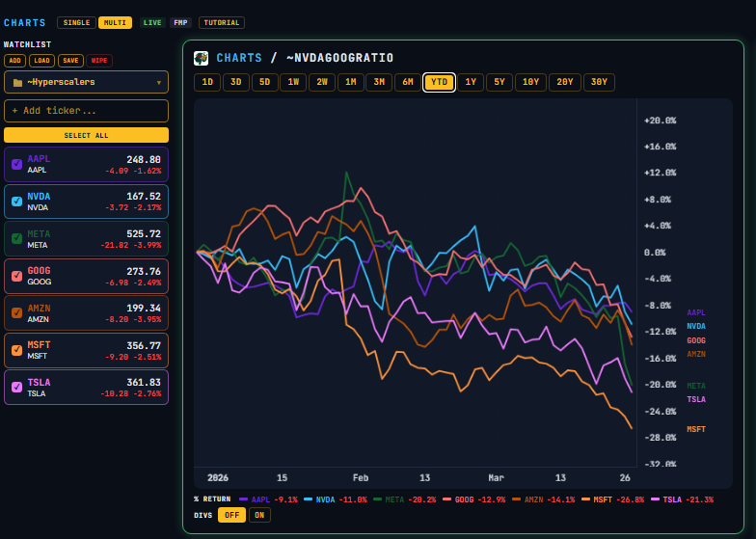Toggle the META checkbox
756x539 pixels.
pos(17,239)
